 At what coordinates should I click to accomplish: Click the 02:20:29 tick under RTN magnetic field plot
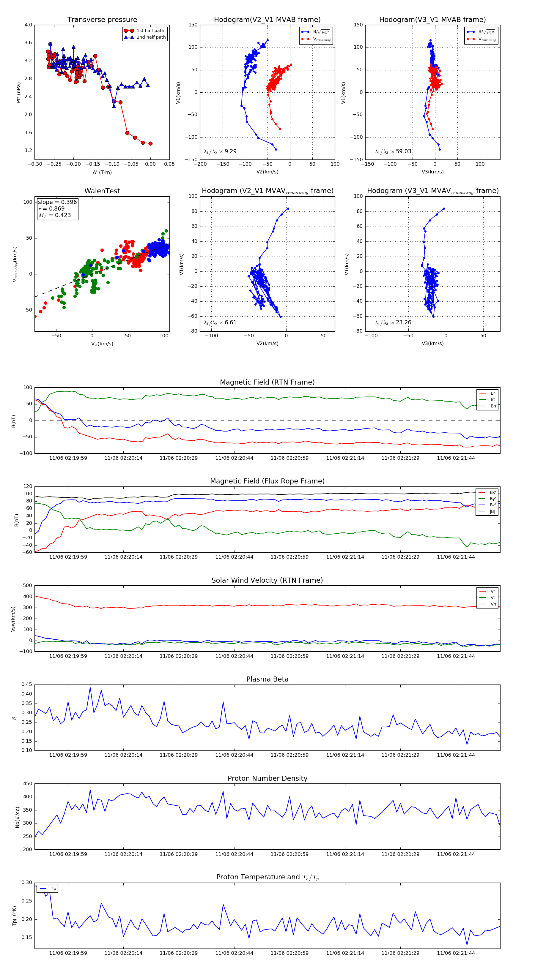[179, 458]
